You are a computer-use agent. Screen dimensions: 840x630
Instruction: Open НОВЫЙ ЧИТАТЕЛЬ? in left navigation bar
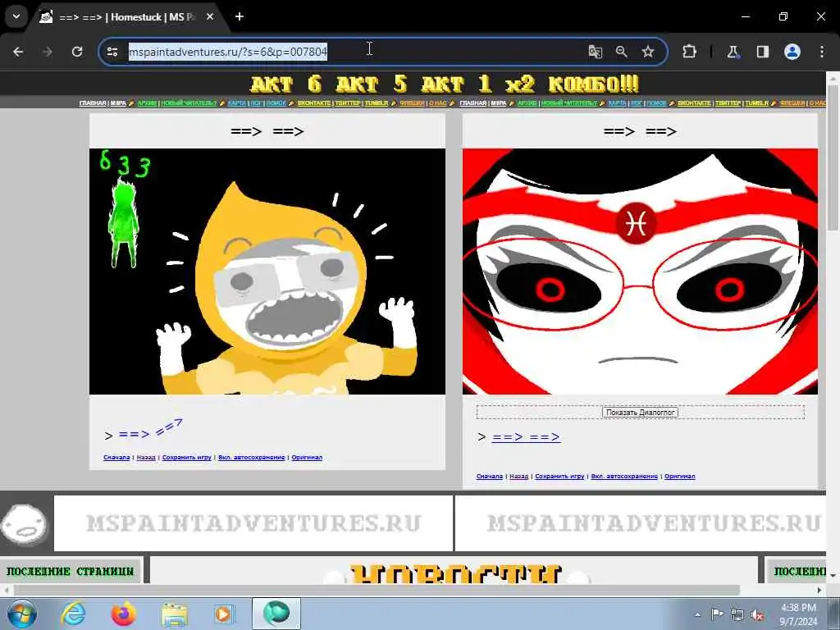[189, 103]
